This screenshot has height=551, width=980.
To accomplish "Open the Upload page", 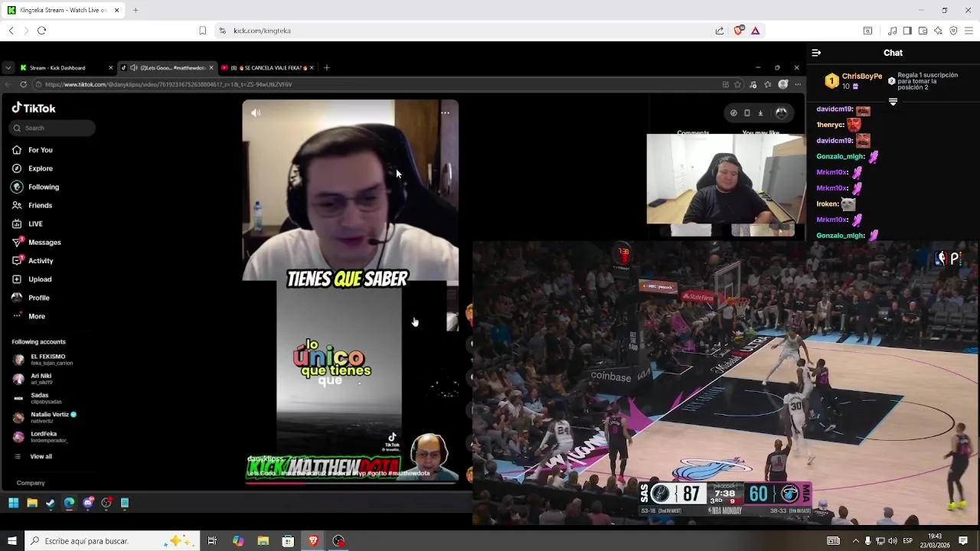I will tap(31, 279).
